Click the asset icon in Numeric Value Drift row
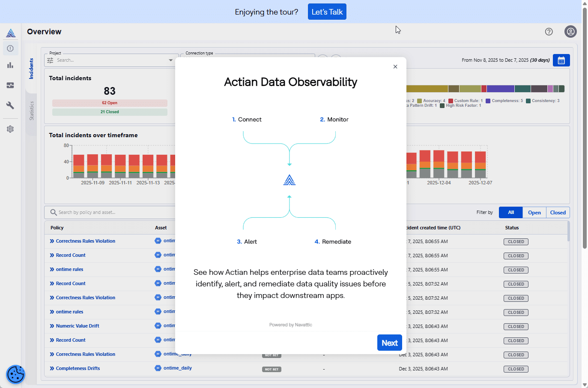The width and height of the screenshot is (588, 388). pos(158,326)
